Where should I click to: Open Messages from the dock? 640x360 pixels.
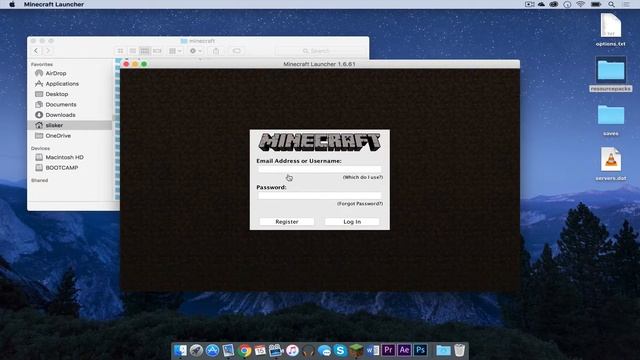tap(324, 350)
